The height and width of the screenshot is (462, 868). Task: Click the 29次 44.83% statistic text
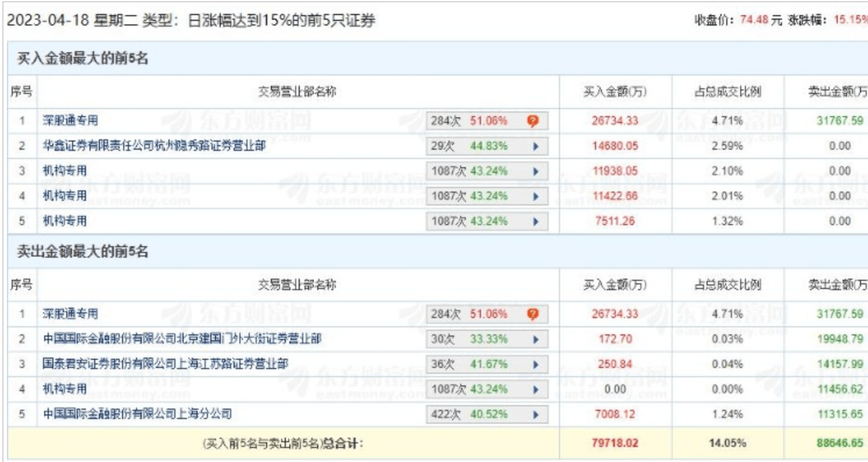coord(469,146)
